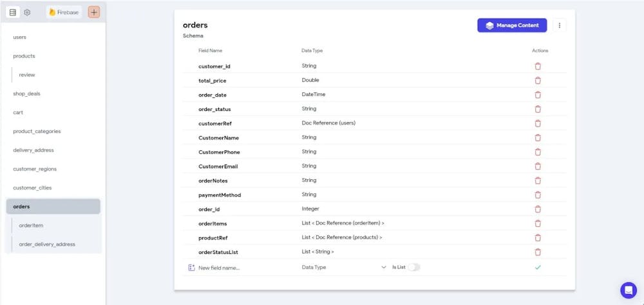Open the products collection

coord(24,56)
